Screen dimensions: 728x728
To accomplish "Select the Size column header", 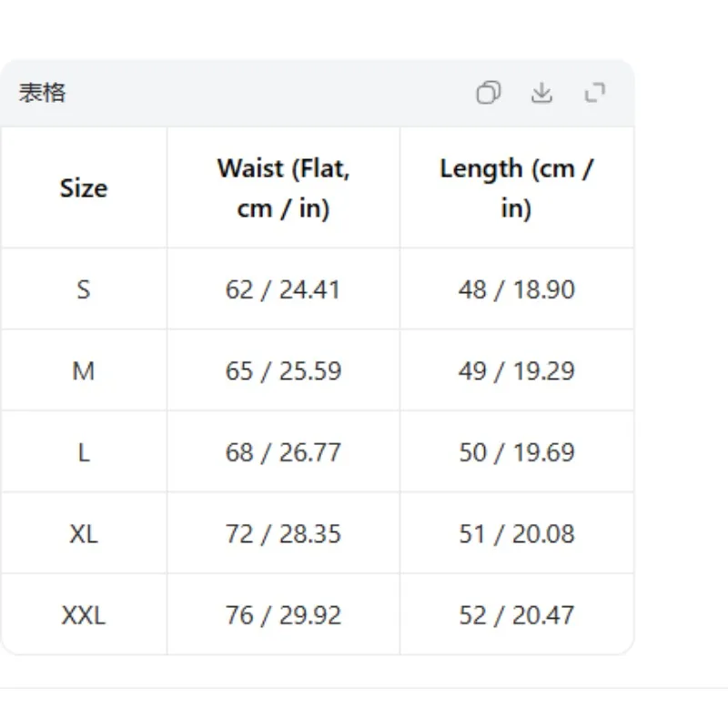I will 84,188.
